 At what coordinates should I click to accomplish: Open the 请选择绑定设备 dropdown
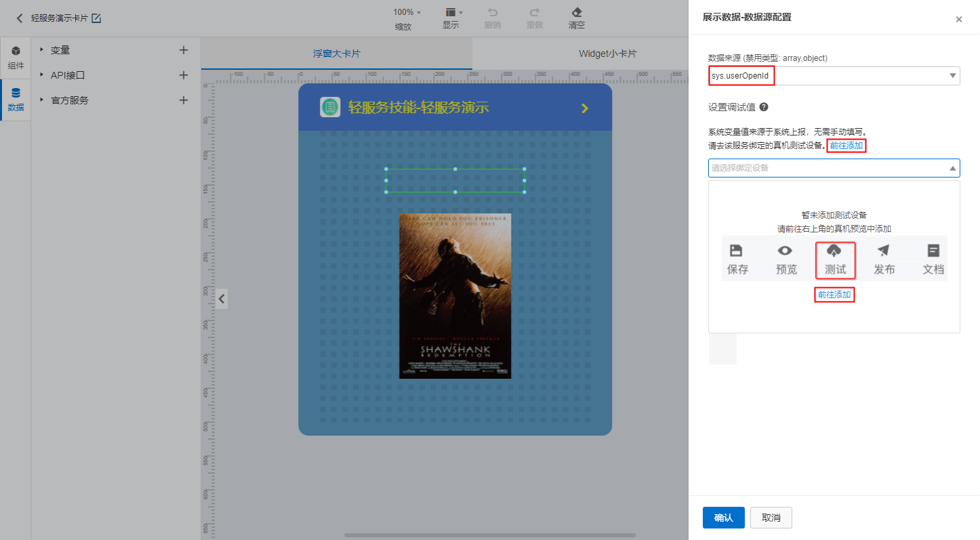point(834,168)
